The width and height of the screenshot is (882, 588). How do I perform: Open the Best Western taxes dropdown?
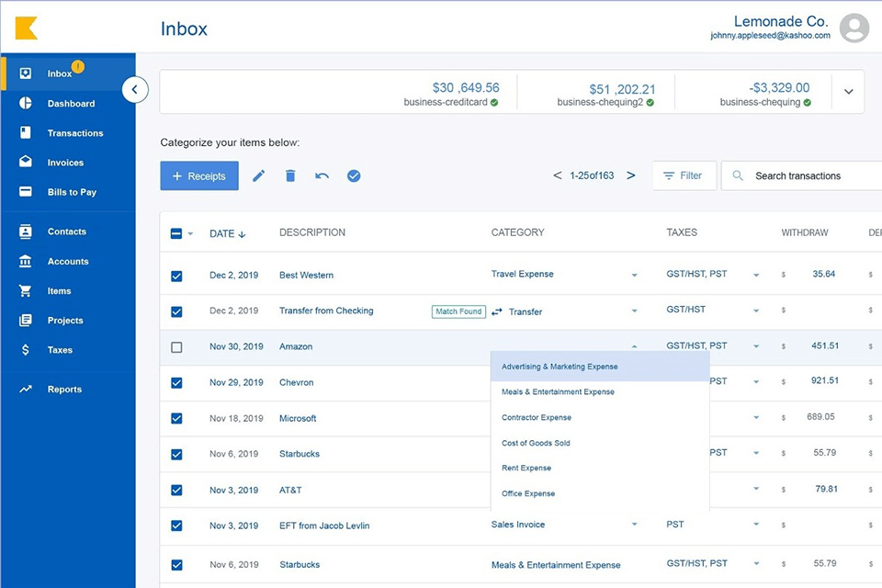[x=756, y=275]
